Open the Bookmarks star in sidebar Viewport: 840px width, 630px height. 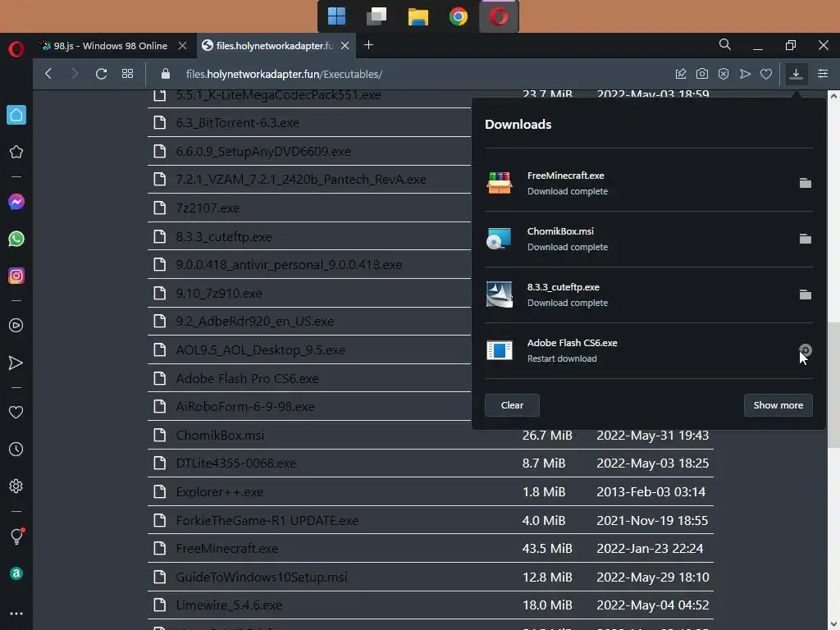tap(16, 152)
